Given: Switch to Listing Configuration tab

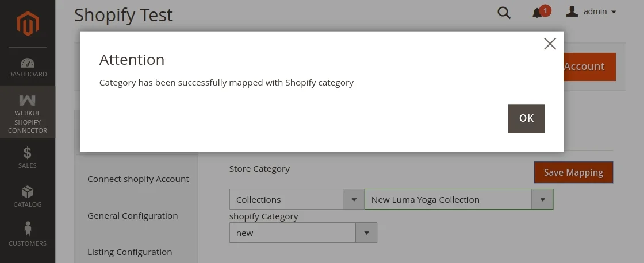Looking at the screenshot, I should tap(130, 252).
